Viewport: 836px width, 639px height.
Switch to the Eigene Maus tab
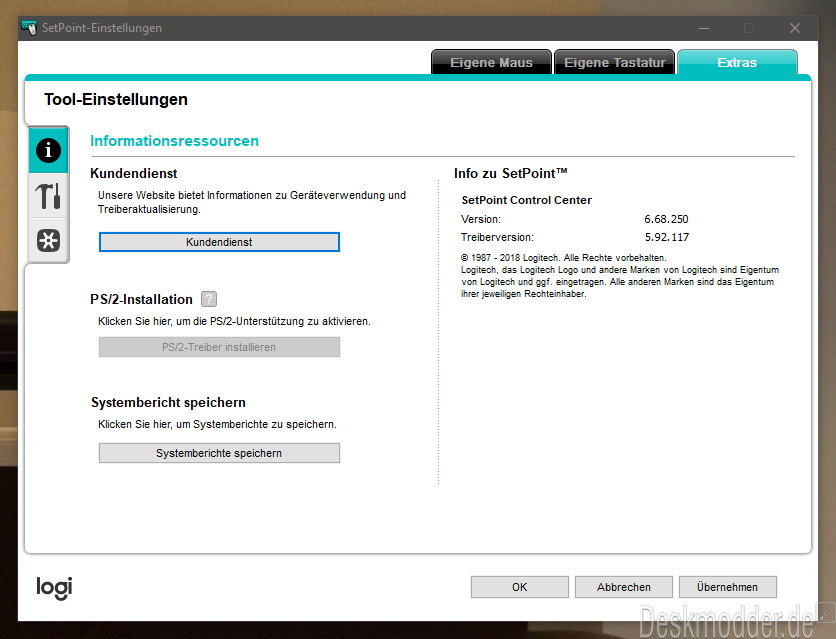point(491,62)
